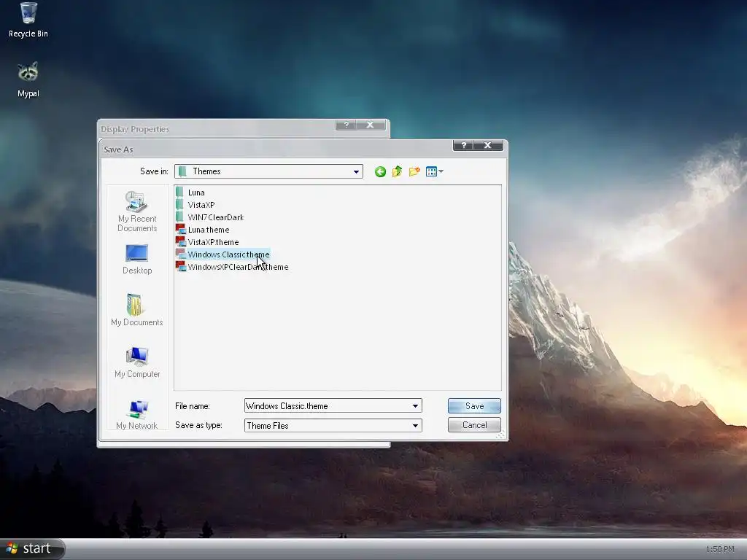Close the Display Properties window
Screen dimensions: 747x560
click(370, 125)
